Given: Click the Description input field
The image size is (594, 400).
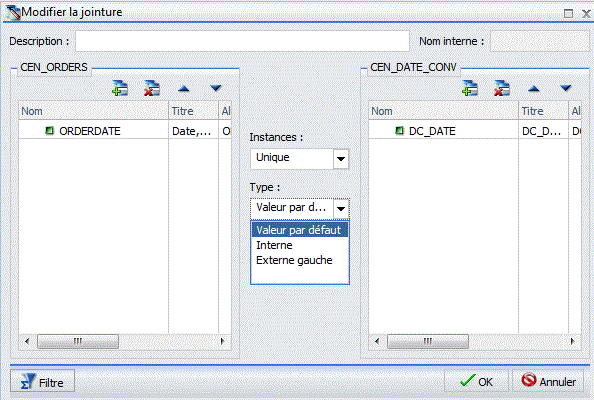Looking at the screenshot, I should point(242,41).
